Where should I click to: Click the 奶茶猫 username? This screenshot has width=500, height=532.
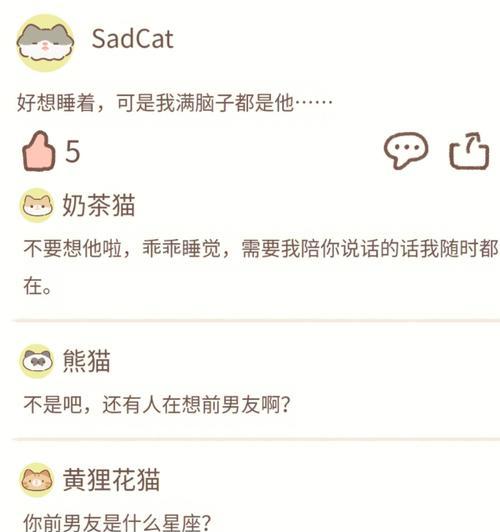point(99,205)
